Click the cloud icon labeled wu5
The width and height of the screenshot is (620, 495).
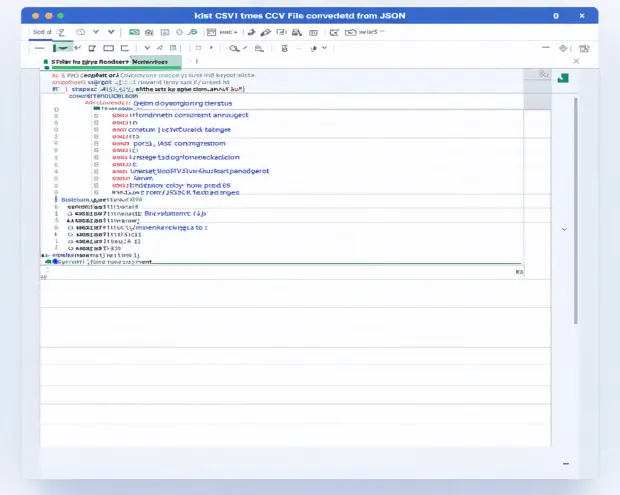[350, 32]
